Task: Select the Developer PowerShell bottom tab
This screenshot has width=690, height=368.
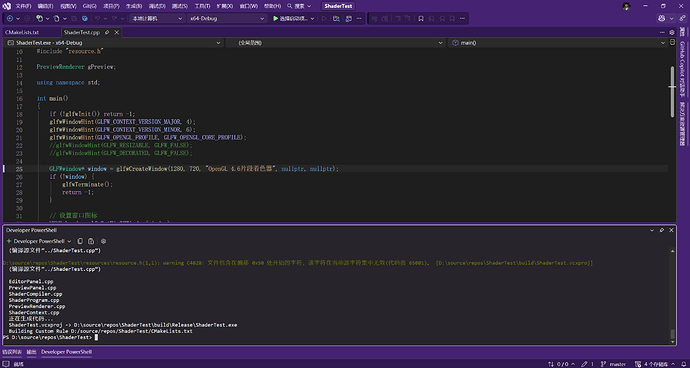Action: pyautogui.click(x=66, y=352)
